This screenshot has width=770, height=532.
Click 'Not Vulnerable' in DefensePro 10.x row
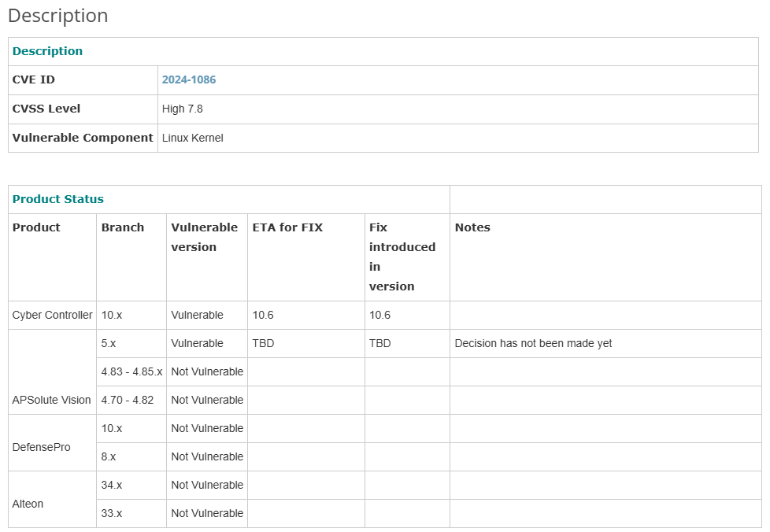(207, 428)
